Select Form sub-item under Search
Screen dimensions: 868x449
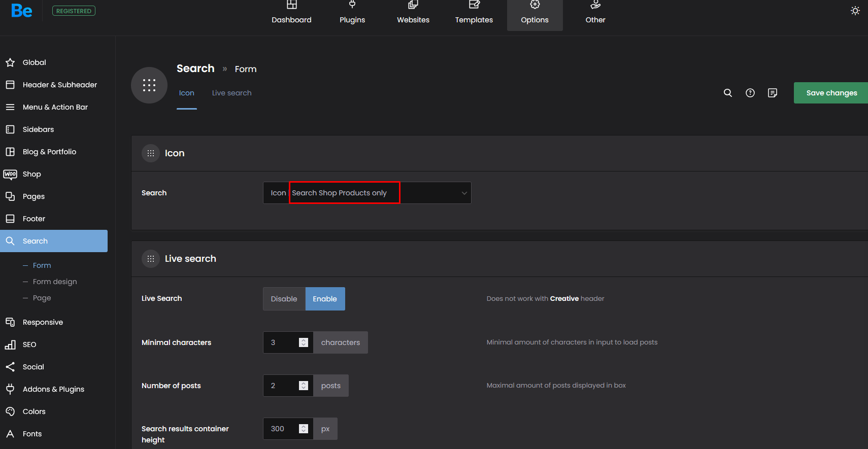point(42,265)
